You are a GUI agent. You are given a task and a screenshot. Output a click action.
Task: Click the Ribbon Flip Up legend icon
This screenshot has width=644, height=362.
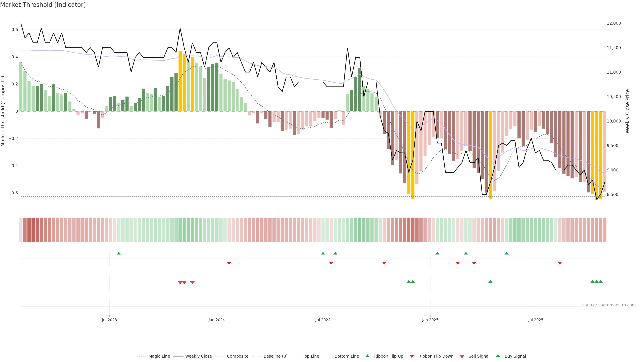(x=367, y=356)
